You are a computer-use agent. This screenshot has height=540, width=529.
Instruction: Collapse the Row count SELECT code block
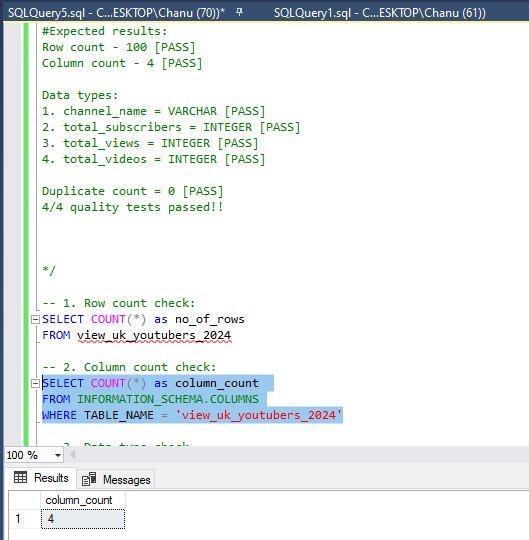click(x=35, y=320)
